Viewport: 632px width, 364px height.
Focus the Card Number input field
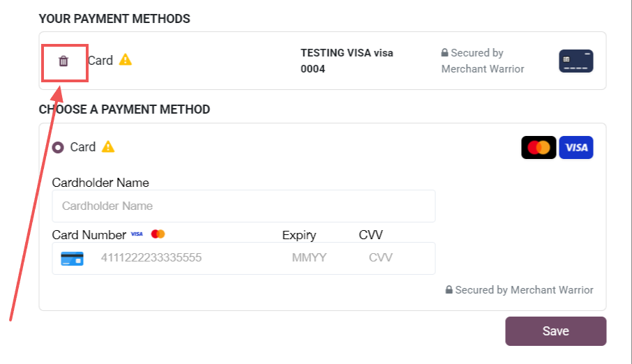[x=181, y=258]
